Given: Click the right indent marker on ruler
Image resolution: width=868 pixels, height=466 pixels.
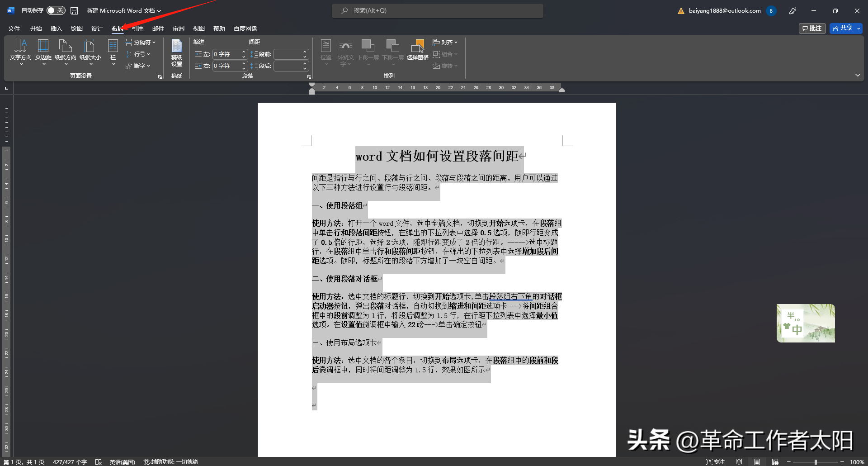Looking at the screenshot, I should pos(562,90).
